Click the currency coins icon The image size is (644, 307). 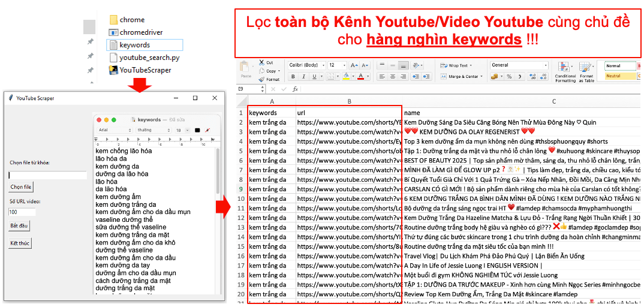point(494,76)
